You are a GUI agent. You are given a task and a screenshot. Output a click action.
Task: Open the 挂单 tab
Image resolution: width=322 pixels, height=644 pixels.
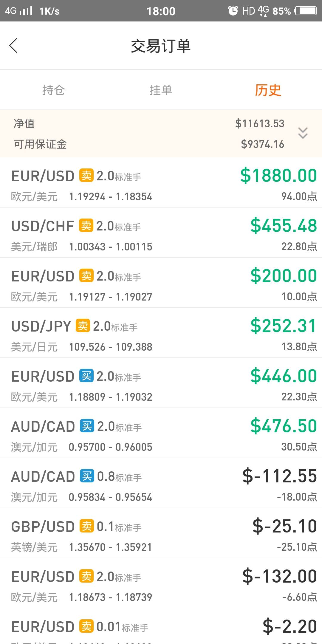click(161, 90)
